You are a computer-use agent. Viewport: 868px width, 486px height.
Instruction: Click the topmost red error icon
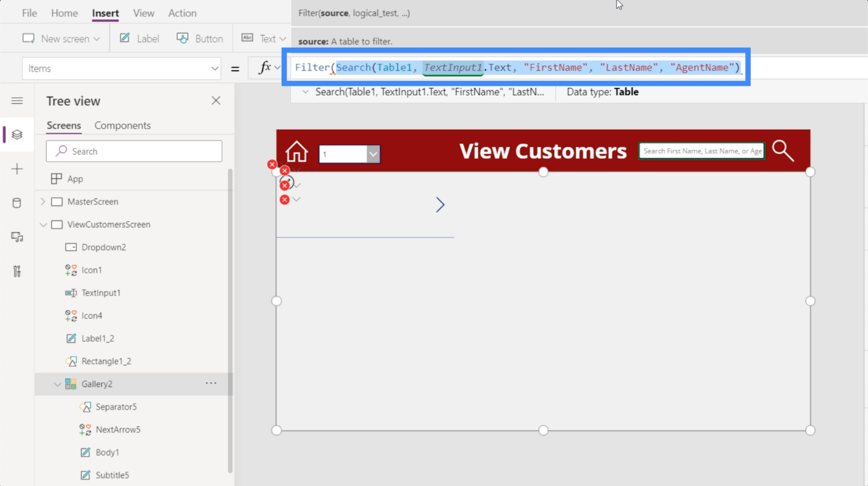click(x=272, y=164)
